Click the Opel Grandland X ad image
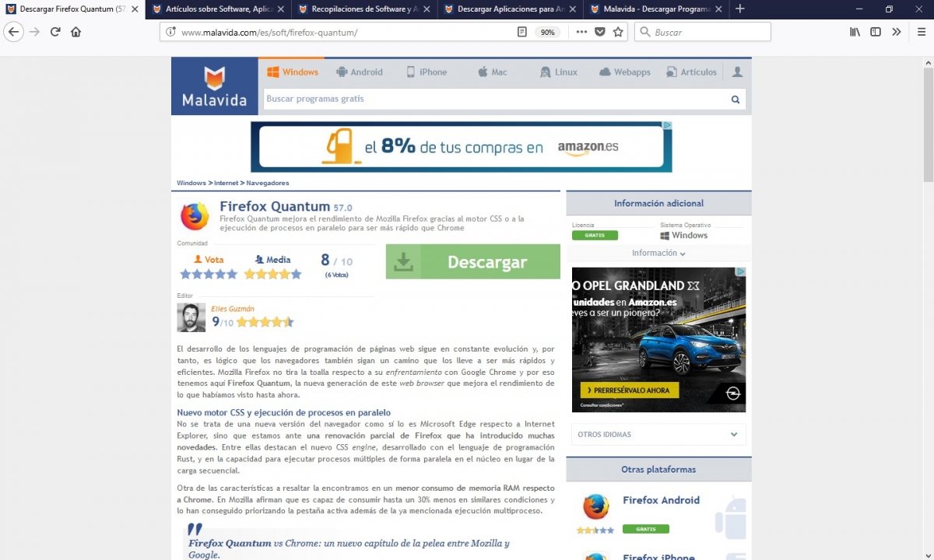This screenshot has height=560, width=934. pyautogui.click(x=658, y=340)
